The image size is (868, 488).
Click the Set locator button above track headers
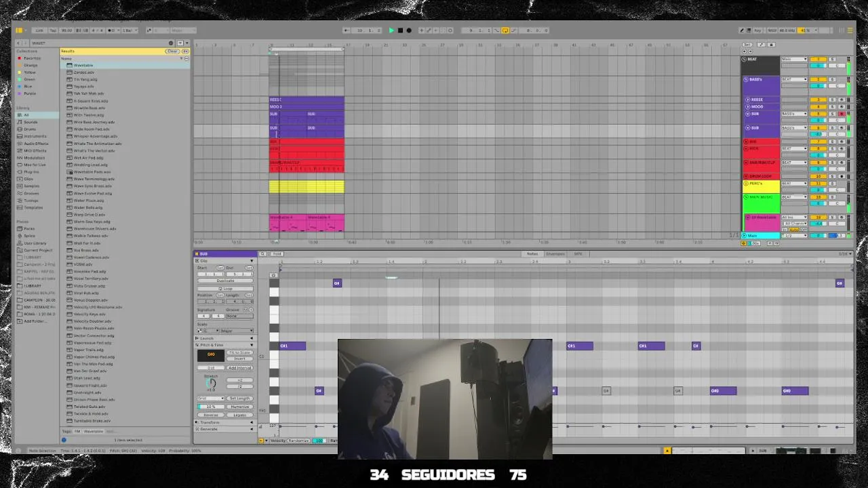click(x=747, y=45)
